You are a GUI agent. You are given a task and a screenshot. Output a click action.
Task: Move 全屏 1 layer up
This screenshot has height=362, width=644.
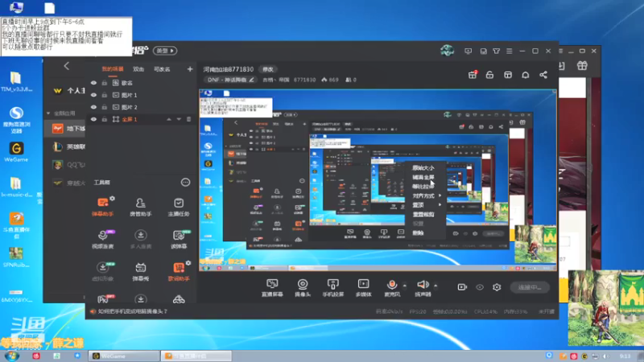point(169,119)
